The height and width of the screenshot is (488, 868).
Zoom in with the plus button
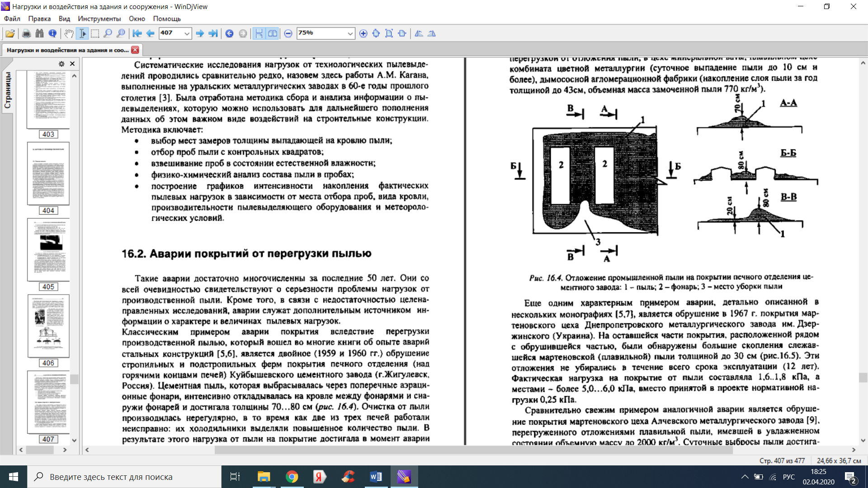363,33
